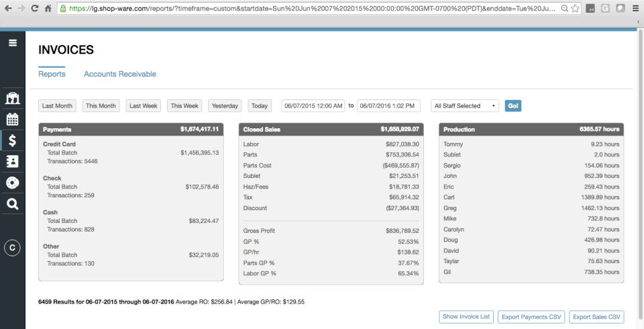Screen dimensions: 644x329
Task: Filter by This Week
Action: point(184,105)
